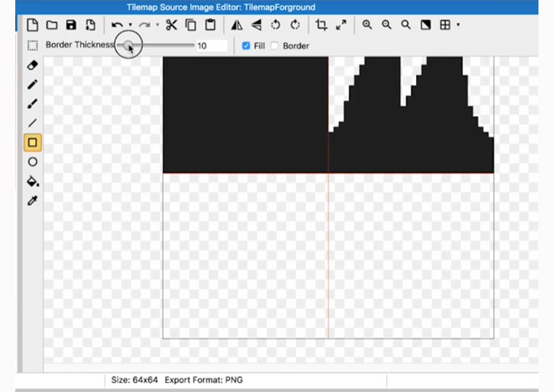Zoom in with plus magnifier
This screenshot has height=392, width=553.
(367, 25)
